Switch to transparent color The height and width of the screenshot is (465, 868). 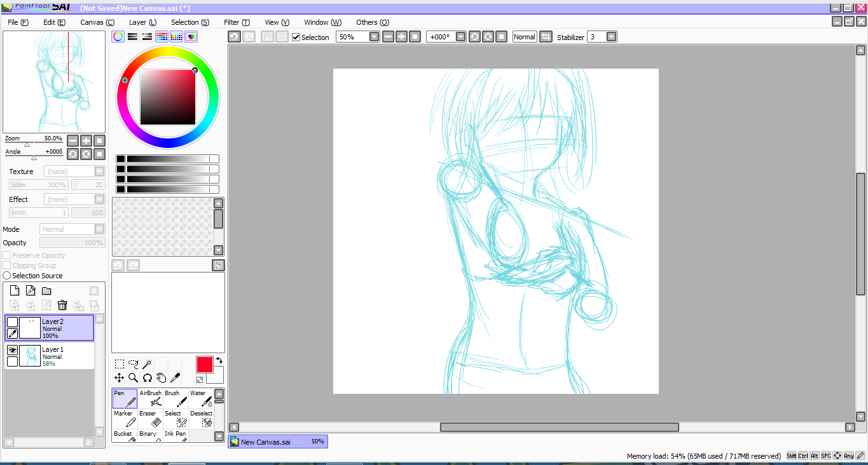(200, 380)
